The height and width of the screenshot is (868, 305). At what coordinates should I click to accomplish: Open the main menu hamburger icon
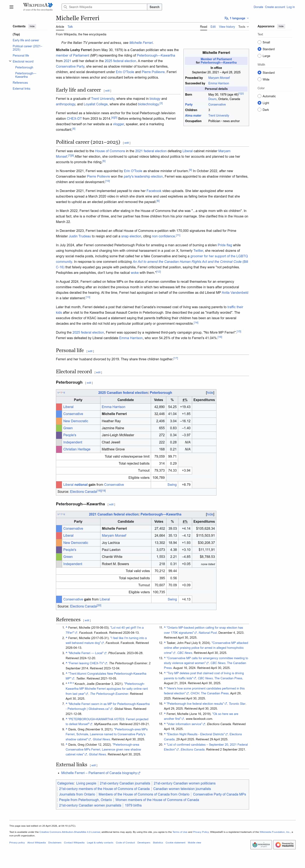11,7
